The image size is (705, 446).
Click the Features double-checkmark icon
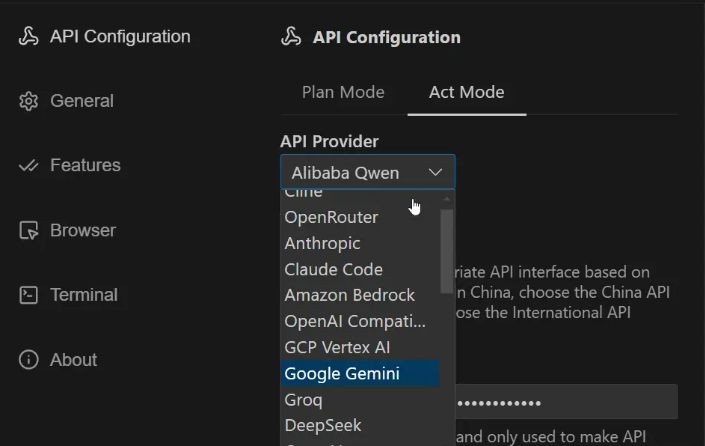(x=28, y=166)
